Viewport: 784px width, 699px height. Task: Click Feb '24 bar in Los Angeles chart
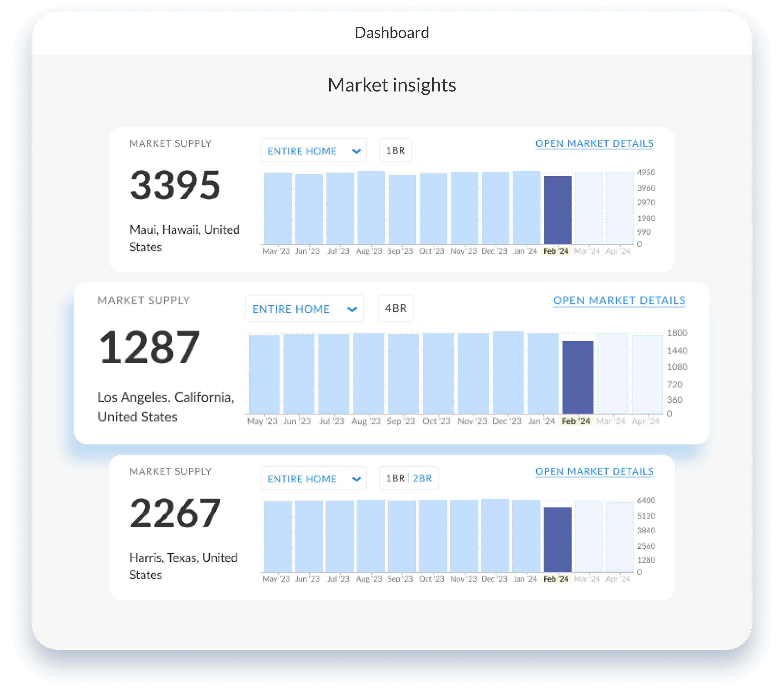[x=578, y=377]
